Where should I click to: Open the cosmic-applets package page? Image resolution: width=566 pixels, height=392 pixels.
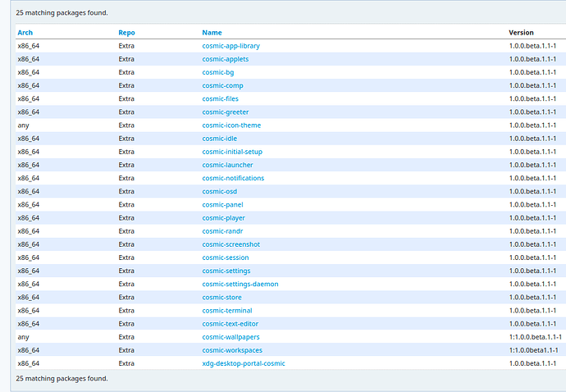pos(225,59)
